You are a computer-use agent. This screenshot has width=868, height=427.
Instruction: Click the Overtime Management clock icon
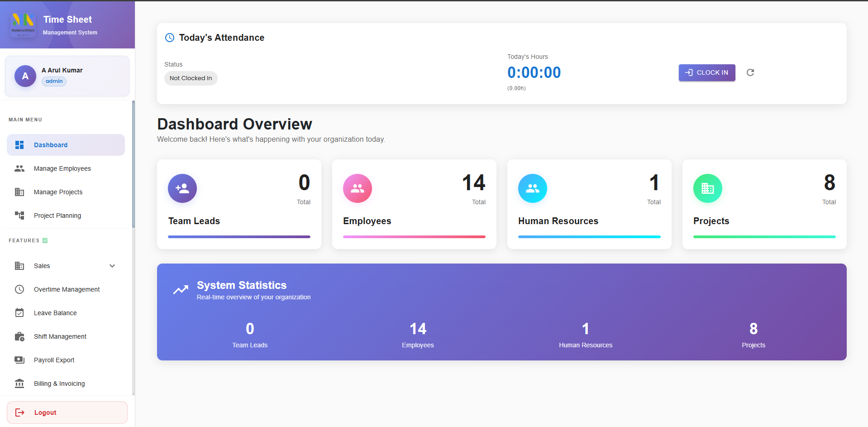click(19, 289)
